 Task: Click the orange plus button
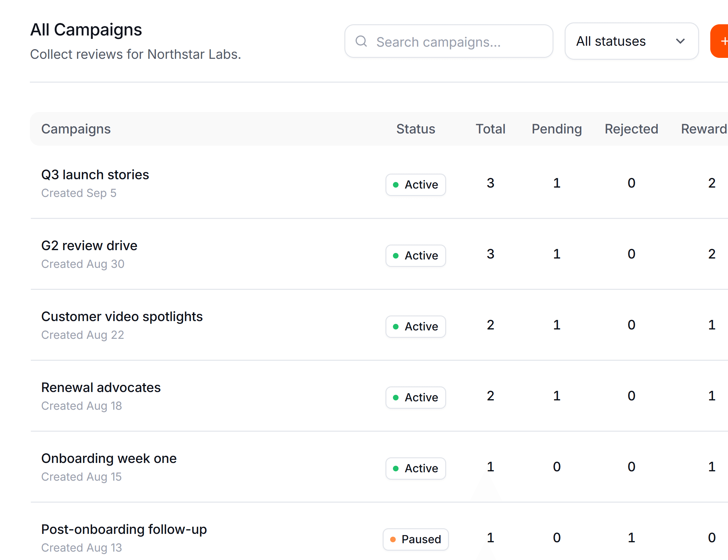[720, 41]
